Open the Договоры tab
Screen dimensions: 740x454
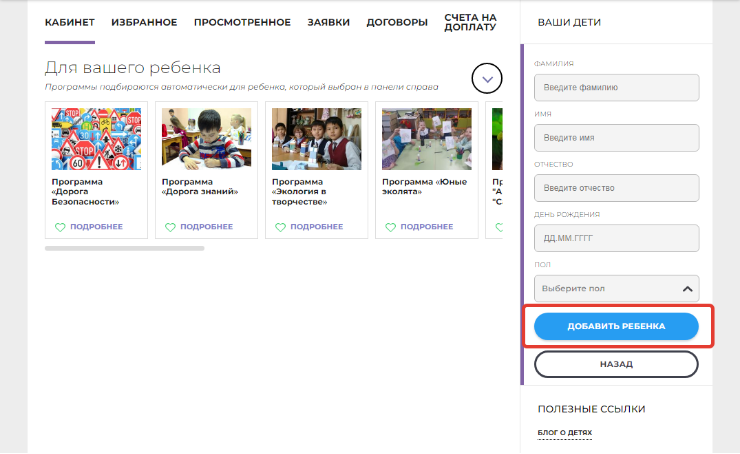coord(397,22)
